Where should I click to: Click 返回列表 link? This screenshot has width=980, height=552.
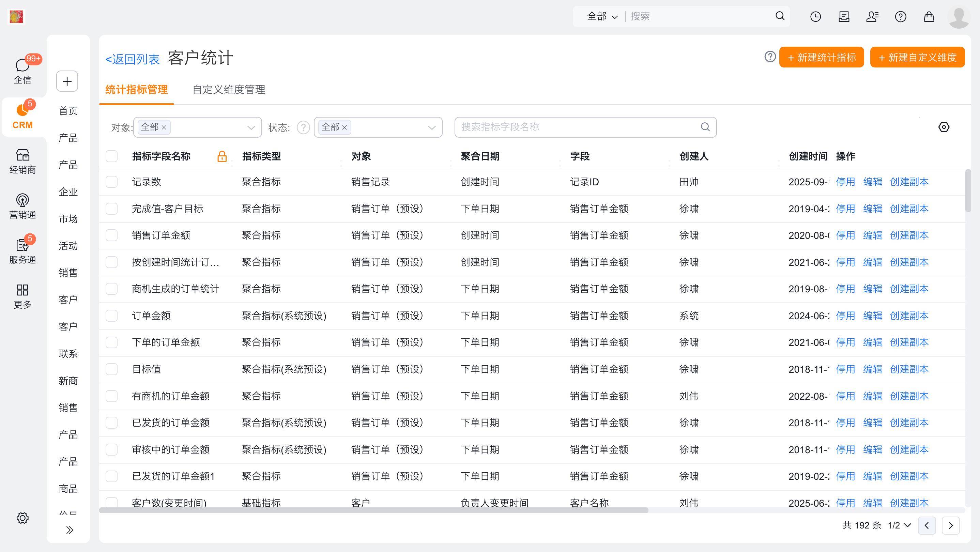[133, 59]
